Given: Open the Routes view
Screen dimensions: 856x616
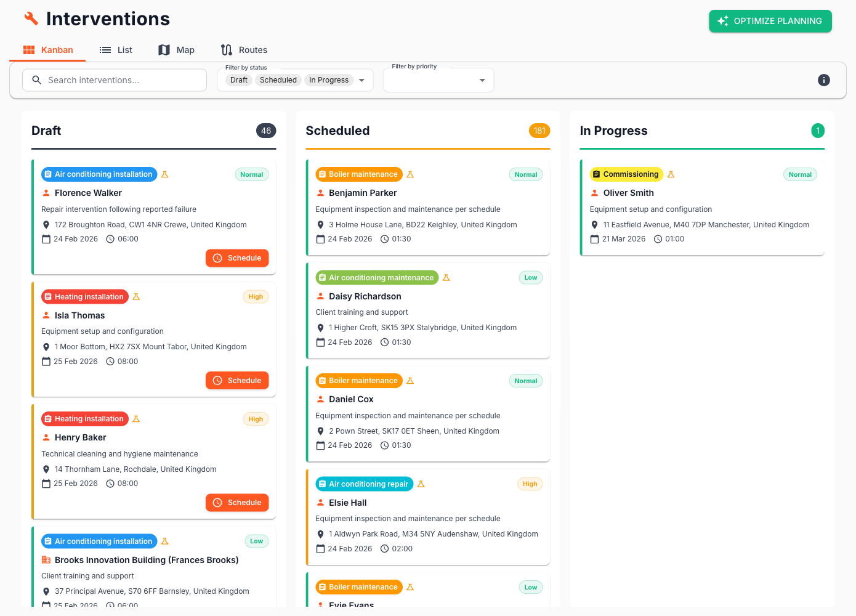Looking at the screenshot, I should coord(244,49).
